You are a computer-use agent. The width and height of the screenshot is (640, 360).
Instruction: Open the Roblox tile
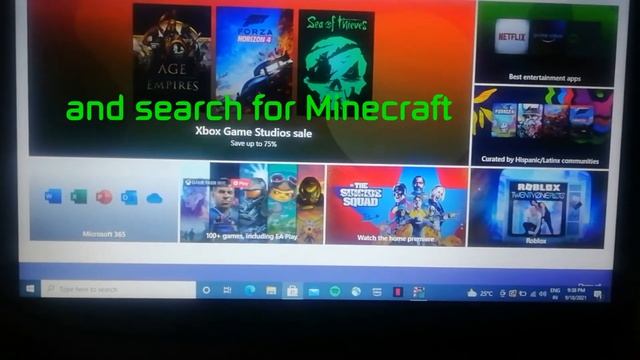537,209
